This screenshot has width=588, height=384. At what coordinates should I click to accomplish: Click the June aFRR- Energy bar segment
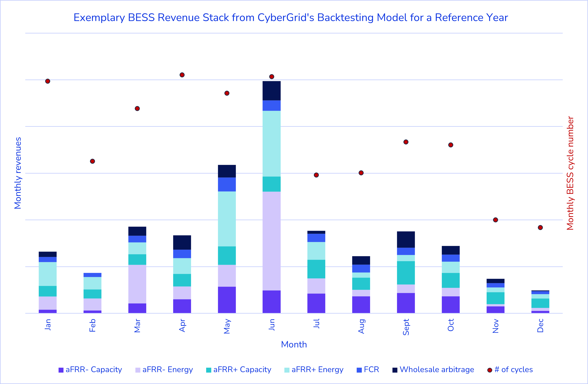272,241
